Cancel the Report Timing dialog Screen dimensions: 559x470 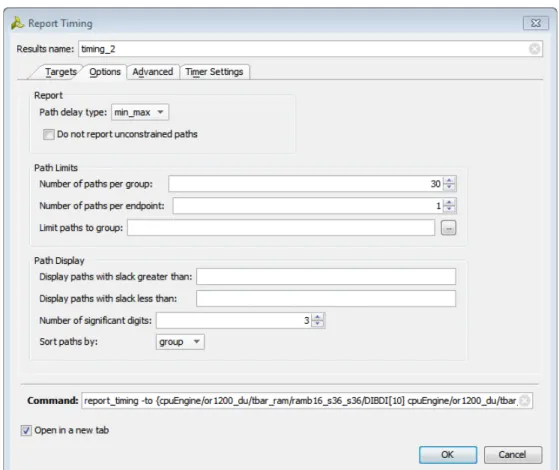[x=513, y=455]
